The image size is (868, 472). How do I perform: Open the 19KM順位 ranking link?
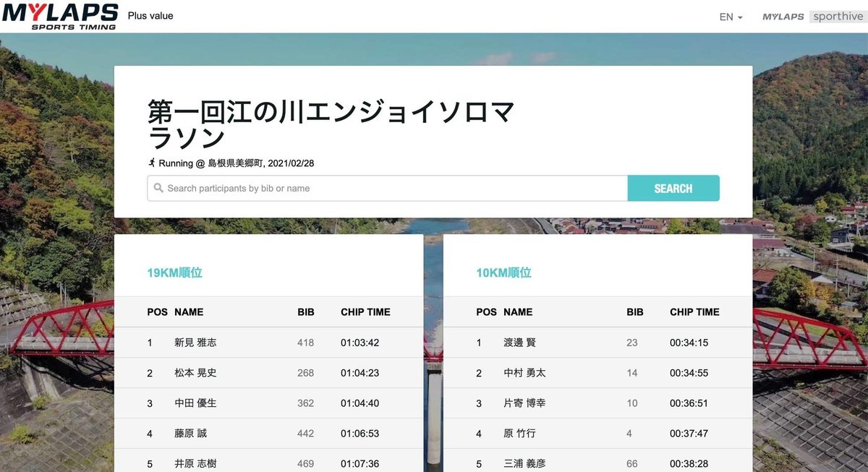pos(174,273)
